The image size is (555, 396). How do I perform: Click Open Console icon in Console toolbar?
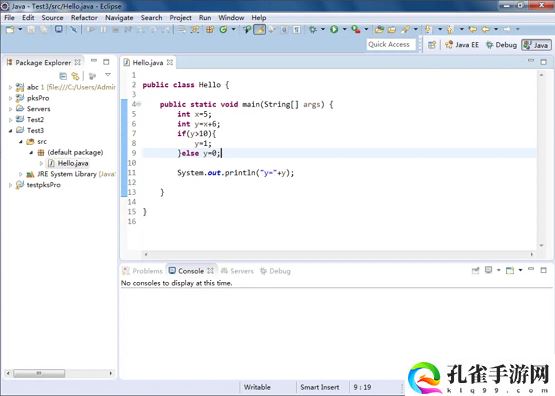510,271
